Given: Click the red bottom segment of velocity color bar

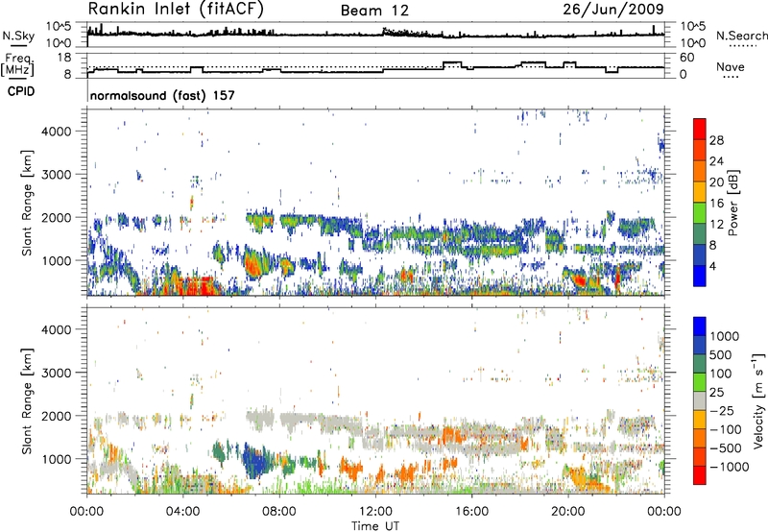Looking at the screenshot, I should 700,475.
